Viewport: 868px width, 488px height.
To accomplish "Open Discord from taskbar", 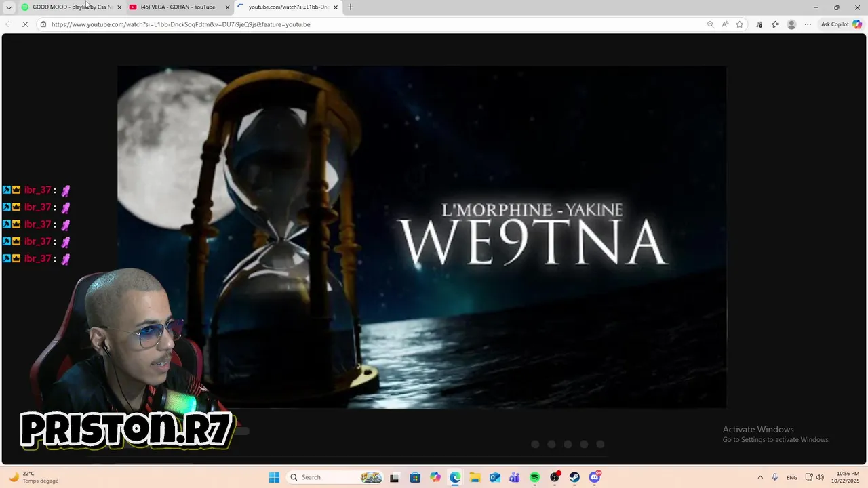I will click(x=595, y=477).
